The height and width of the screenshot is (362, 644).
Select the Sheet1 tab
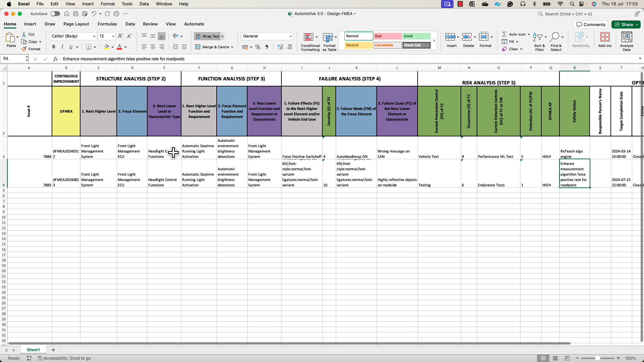tap(33, 350)
